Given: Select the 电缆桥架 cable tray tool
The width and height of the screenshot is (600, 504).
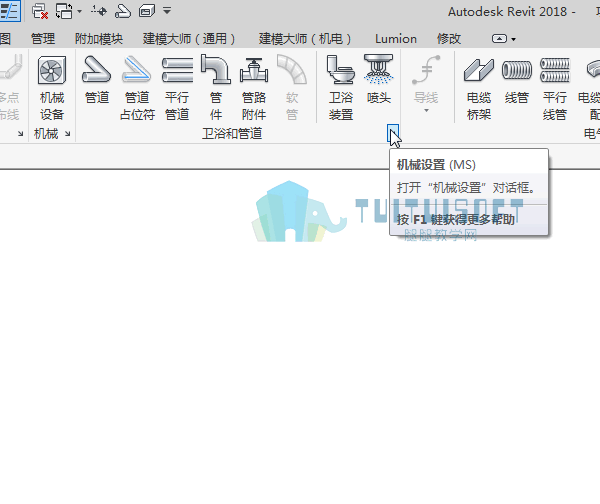Looking at the screenshot, I should (x=479, y=88).
